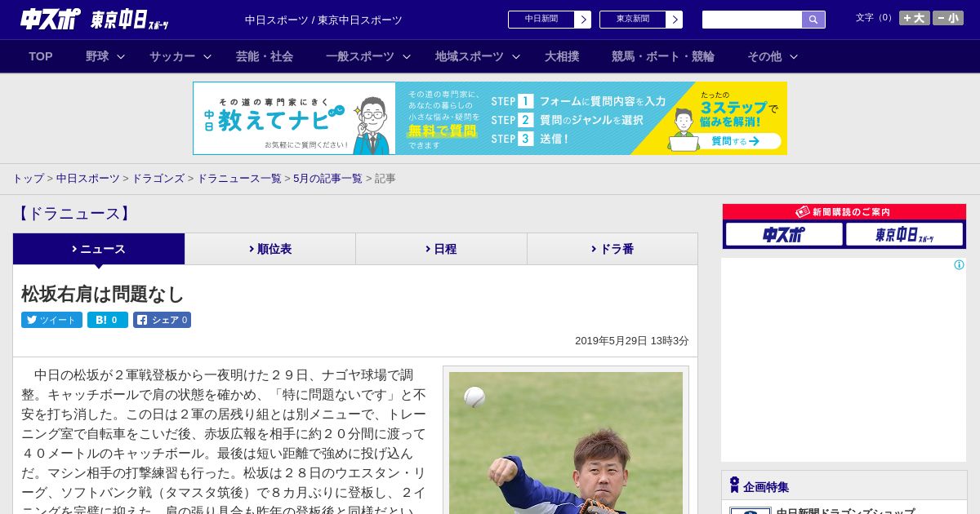This screenshot has width=980, height=514.
Task: Expand the 一般スポーツ dropdown menu
Action: click(368, 56)
